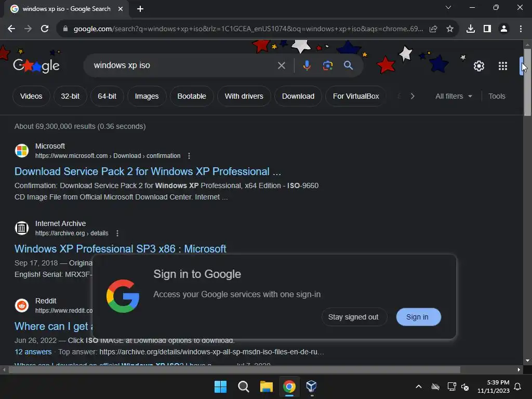Select the With drivers filter chip
The width and height of the screenshot is (532, 399).
point(244,96)
